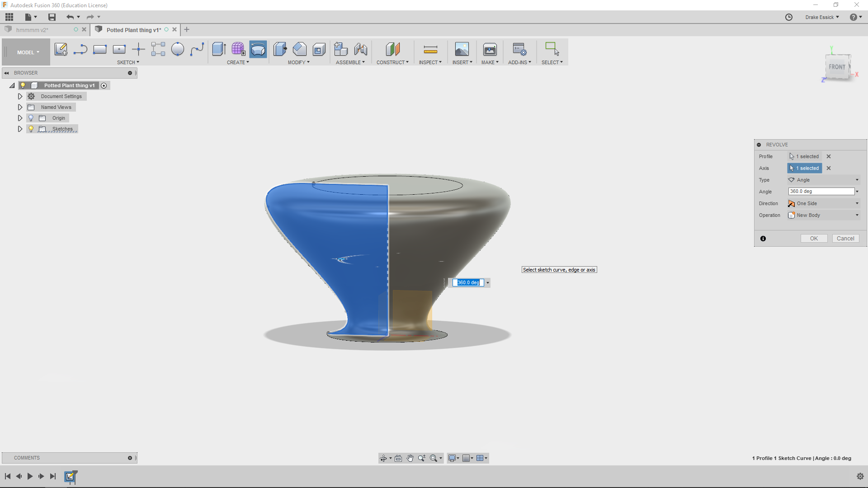The width and height of the screenshot is (868, 488).
Task: Jump to timeline start
Action: point(8,476)
